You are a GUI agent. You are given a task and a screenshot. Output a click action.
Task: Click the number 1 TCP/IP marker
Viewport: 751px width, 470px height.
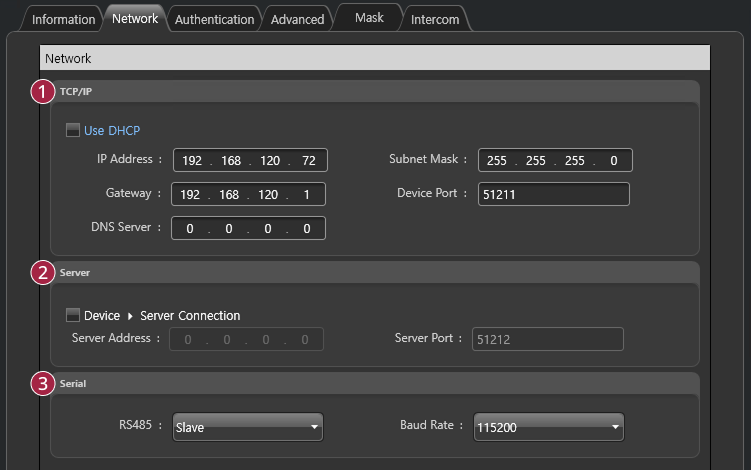41,92
